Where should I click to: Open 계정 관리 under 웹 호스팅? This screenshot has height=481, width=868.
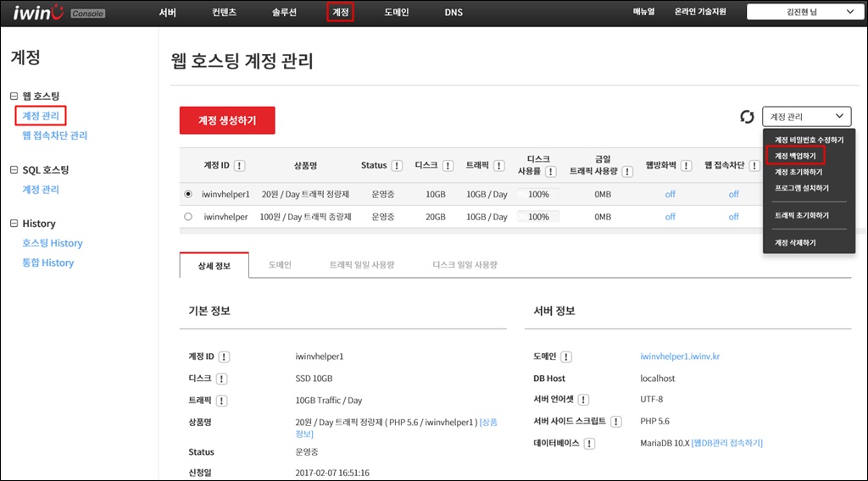[41, 115]
